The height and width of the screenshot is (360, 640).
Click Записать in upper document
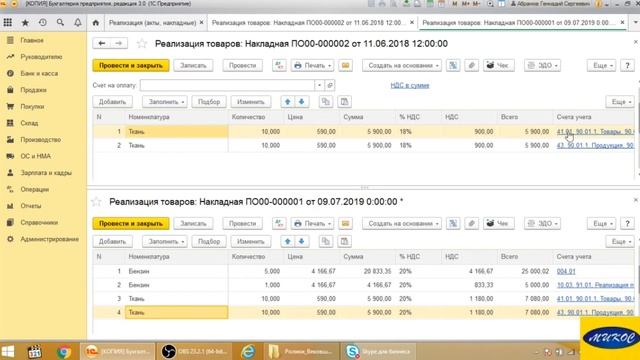(x=193, y=65)
